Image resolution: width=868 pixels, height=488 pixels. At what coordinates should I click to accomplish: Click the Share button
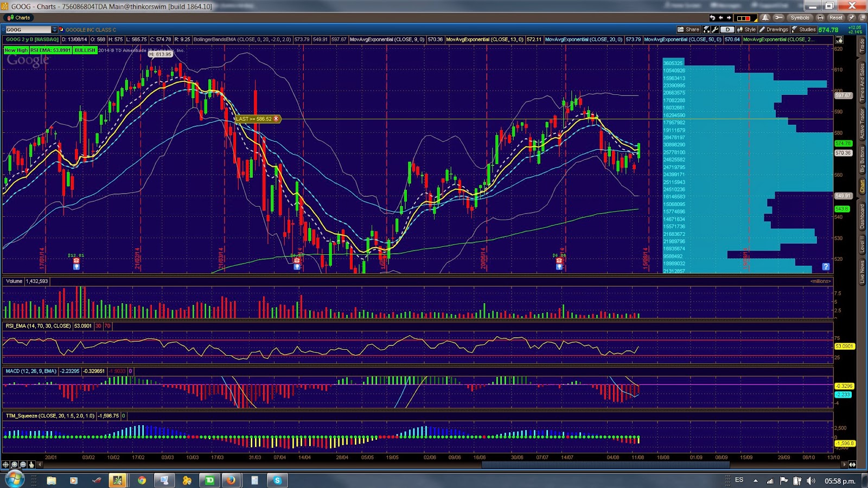[x=688, y=30]
